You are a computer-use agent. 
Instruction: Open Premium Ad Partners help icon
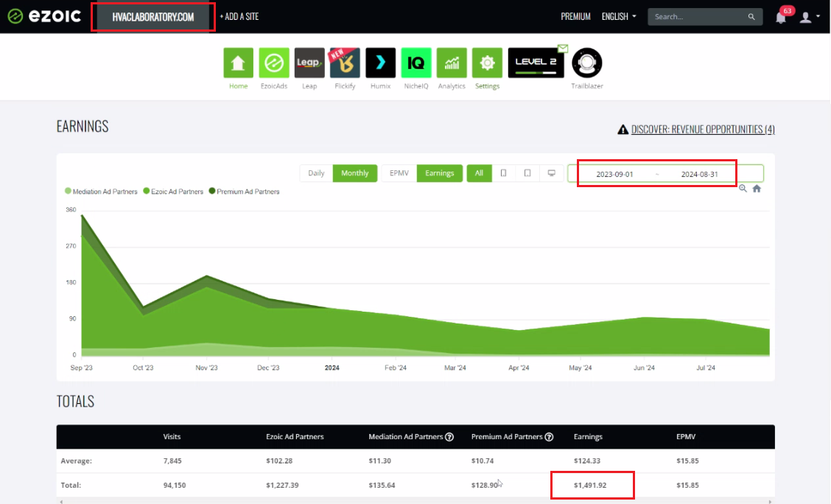(x=549, y=437)
